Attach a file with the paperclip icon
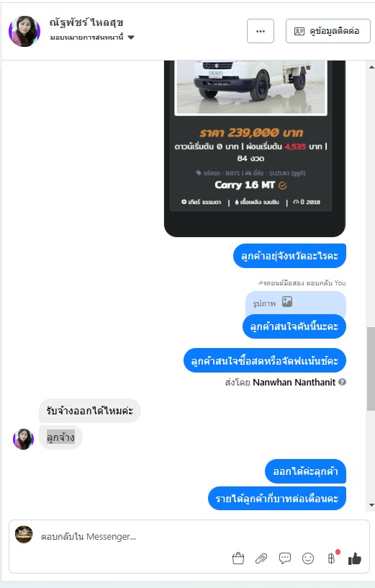This screenshot has width=375, height=588. (261, 558)
